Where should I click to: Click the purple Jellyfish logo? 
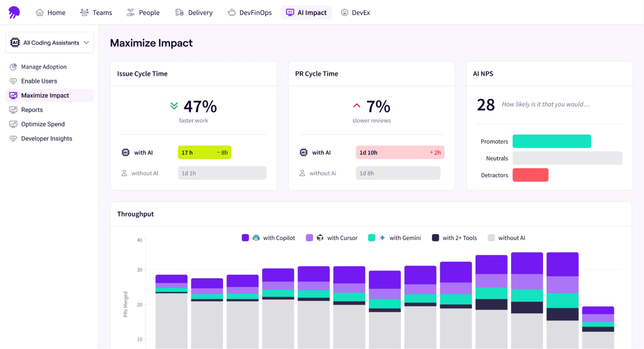[x=14, y=12]
